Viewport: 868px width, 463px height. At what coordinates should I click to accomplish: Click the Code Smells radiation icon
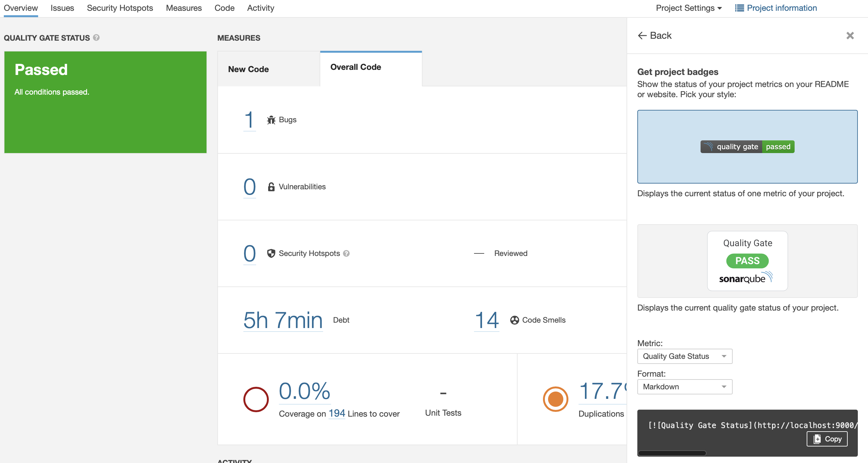(514, 320)
